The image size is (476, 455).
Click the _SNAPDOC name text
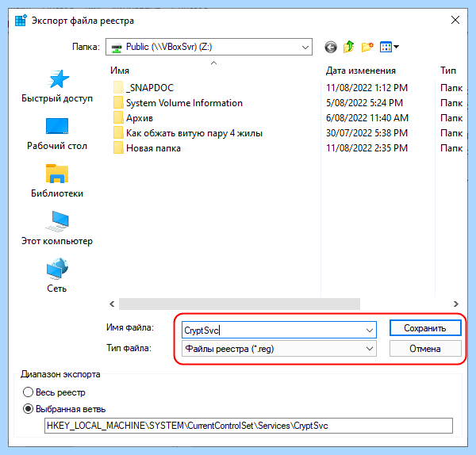[150, 88]
